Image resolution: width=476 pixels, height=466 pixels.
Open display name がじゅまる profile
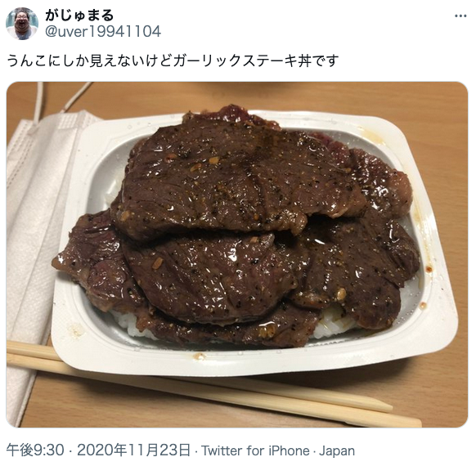pyautogui.click(x=79, y=16)
